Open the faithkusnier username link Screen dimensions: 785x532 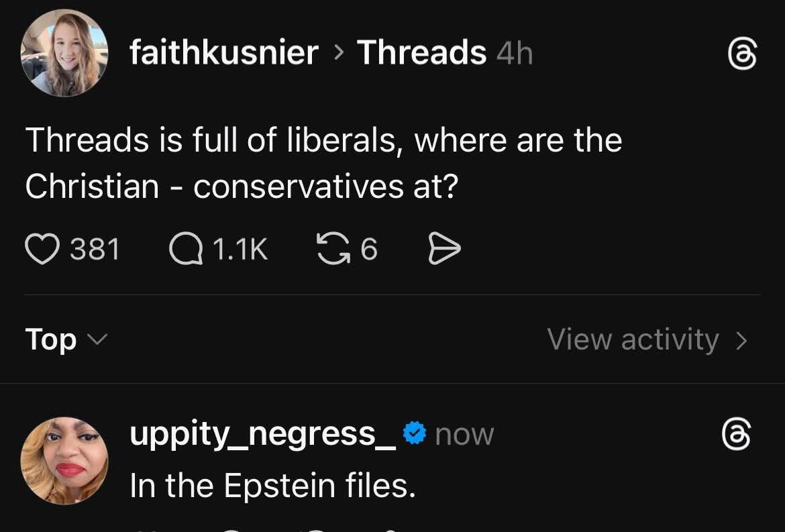click(x=224, y=52)
